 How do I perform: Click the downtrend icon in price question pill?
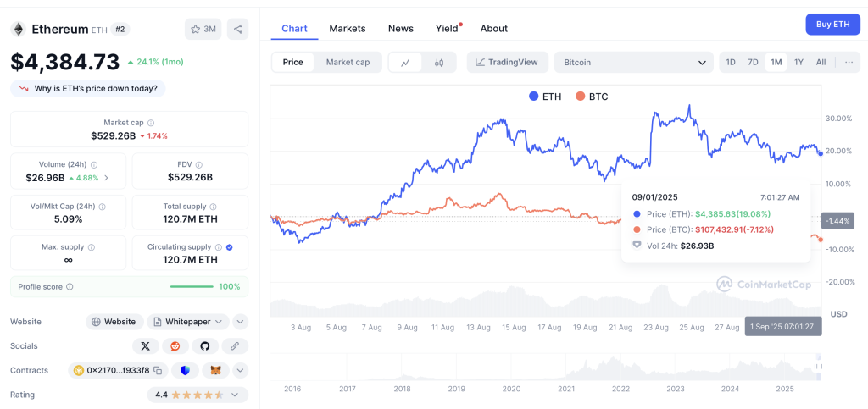(24, 88)
